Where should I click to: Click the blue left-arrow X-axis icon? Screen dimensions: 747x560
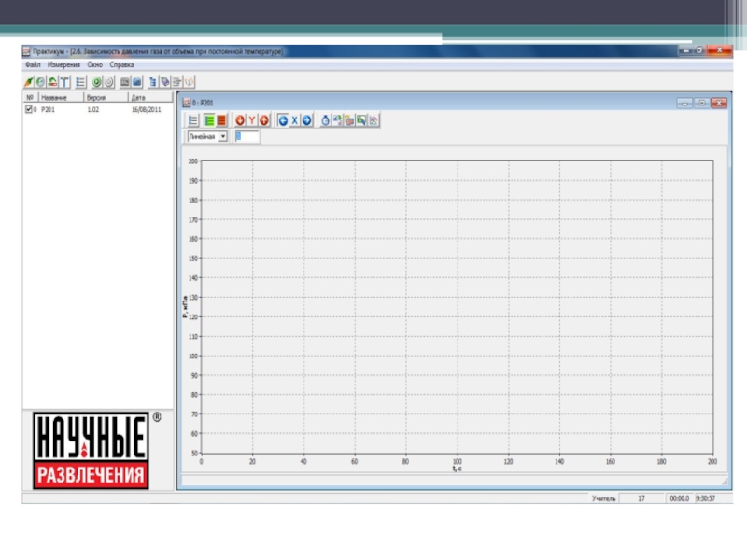(283, 120)
